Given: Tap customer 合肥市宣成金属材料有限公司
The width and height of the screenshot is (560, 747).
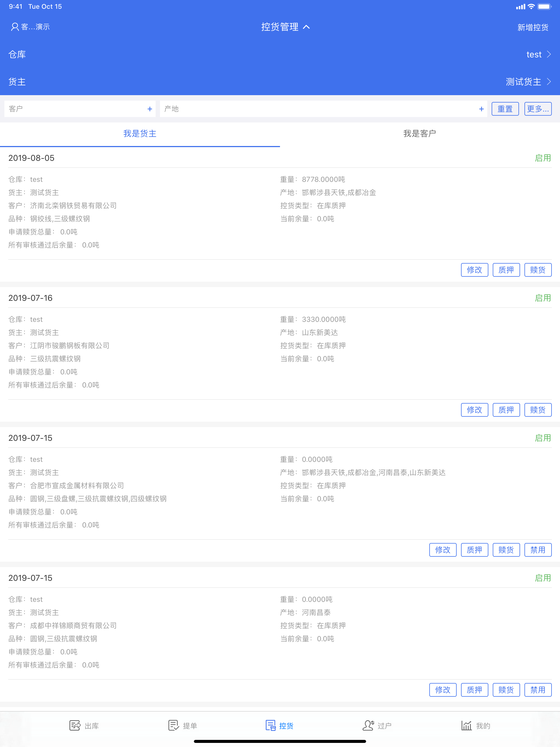Looking at the screenshot, I should (x=77, y=486).
